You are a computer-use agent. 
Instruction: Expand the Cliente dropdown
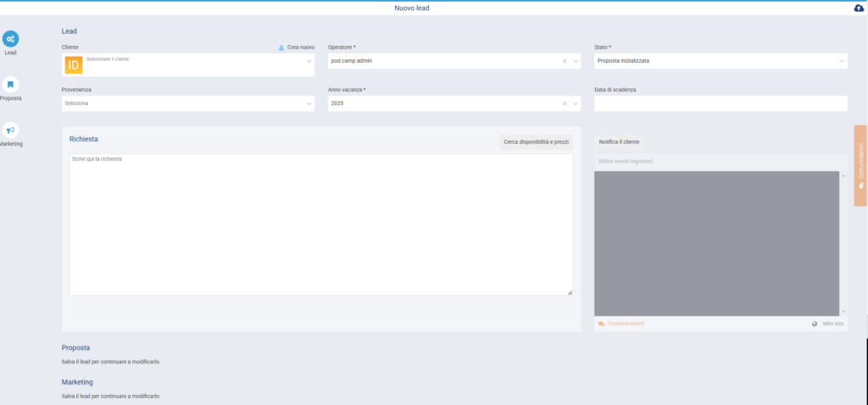coord(309,61)
